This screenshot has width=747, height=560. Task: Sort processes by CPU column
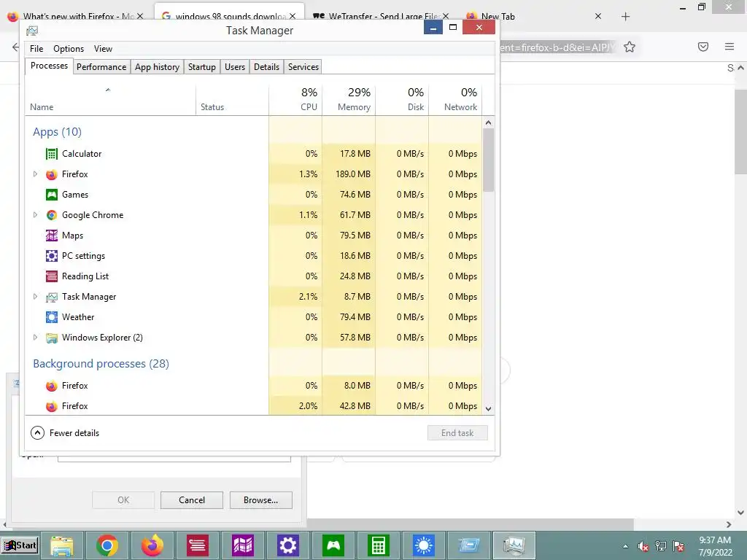(x=296, y=100)
